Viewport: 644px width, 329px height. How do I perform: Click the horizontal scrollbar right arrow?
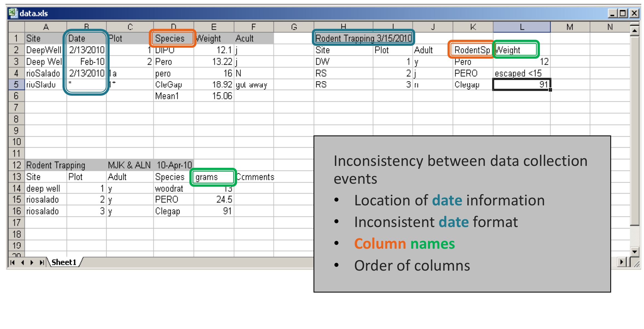pos(622,262)
